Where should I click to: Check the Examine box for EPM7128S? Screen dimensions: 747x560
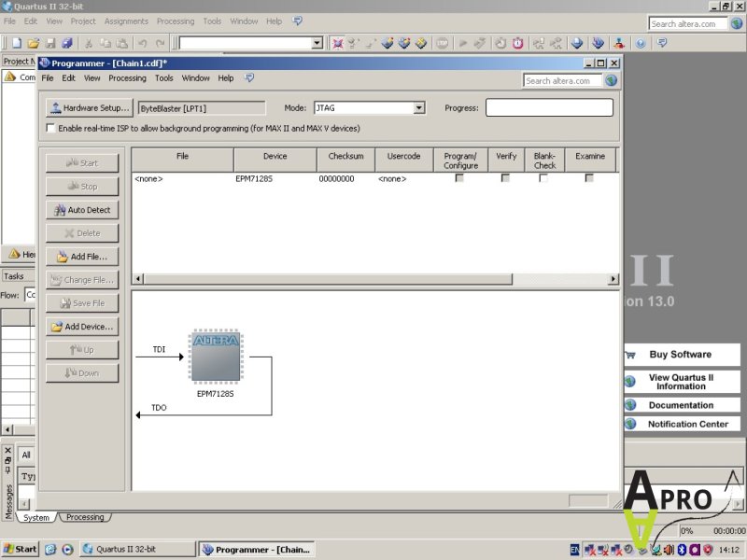[x=589, y=178]
